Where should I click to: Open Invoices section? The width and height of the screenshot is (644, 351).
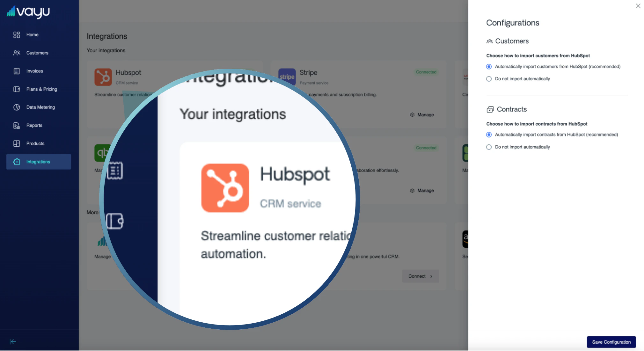39,71
